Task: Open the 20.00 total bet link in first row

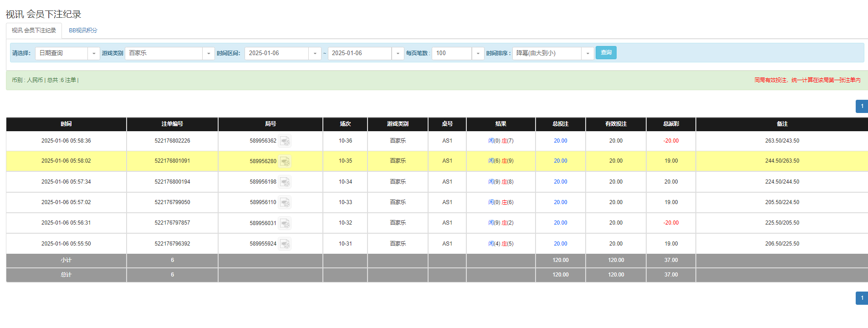Action: point(560,141)
